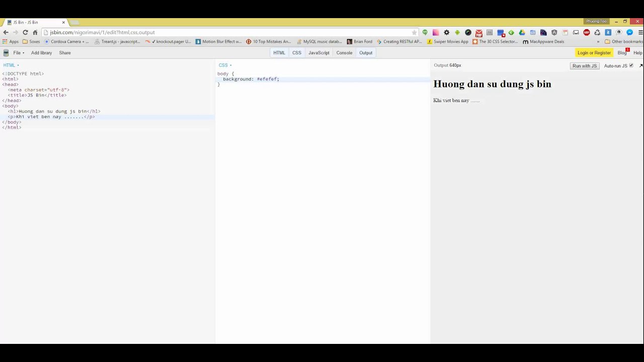Screen dimensions: 644x362
Task: Click the h1 line in HTML editor
Action: [54, 111]
